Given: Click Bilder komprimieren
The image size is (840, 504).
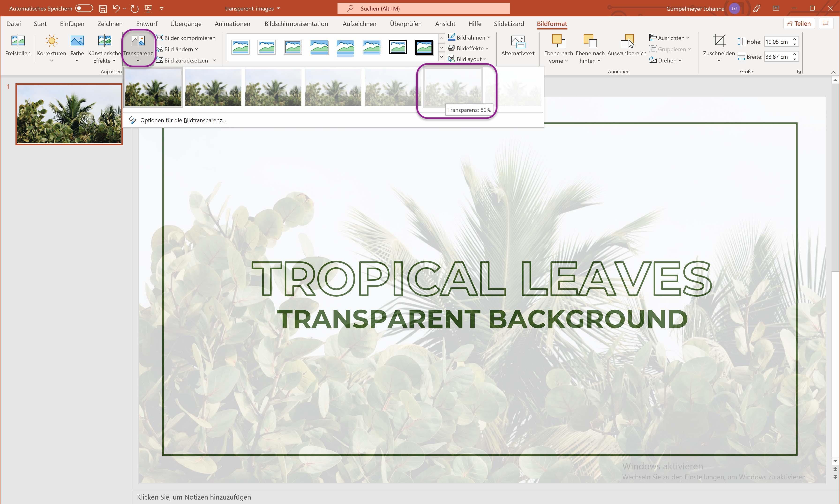Looking at the screenshot, I should tap(189, 38).
